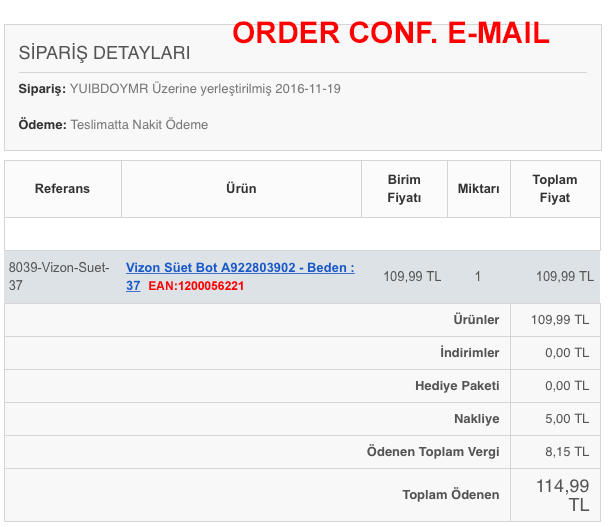The width and height of the screenshot is (608, 527).
Task: Click the ORDER CONF. E-MAIL red title
Action: [x=391, y=33]
